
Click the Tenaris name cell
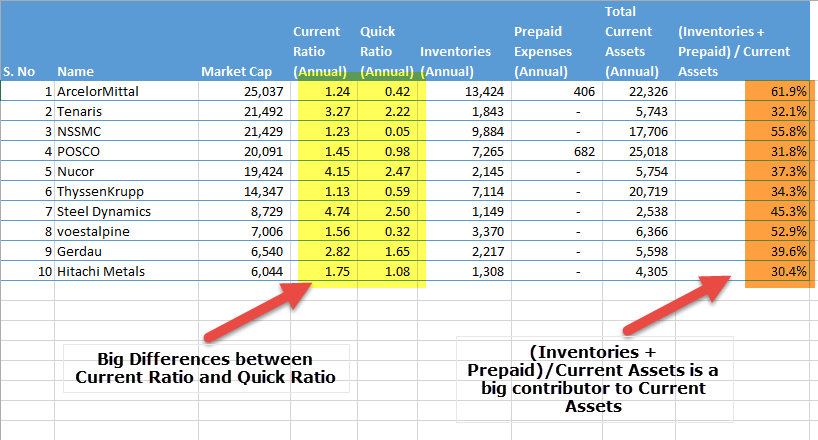pyautogui.click(x=126, y=111)
